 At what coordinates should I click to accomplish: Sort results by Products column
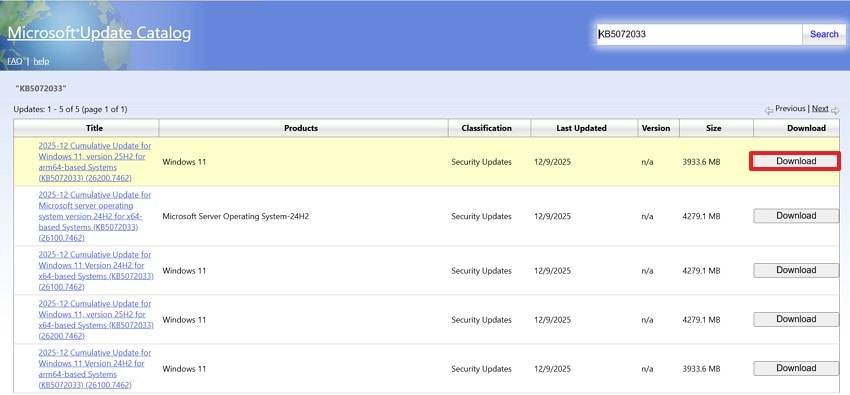(301, 128)
